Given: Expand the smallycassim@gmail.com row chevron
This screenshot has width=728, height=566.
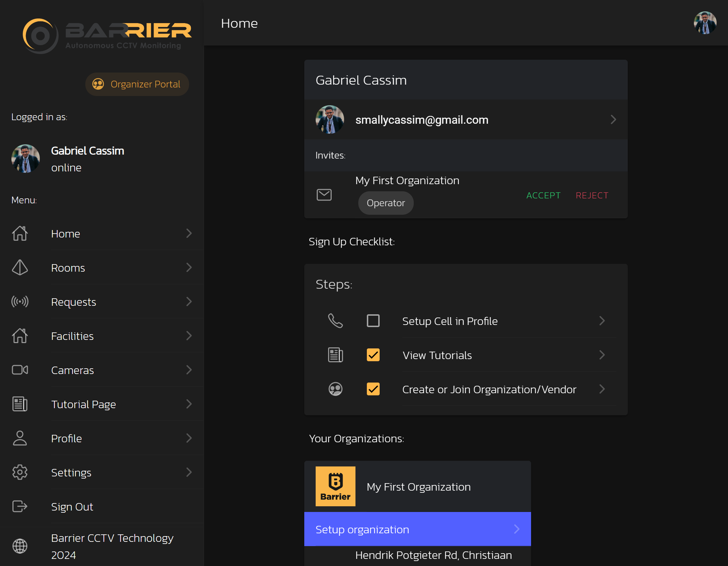Looking at the screenshot, I should tap(613, 119).
